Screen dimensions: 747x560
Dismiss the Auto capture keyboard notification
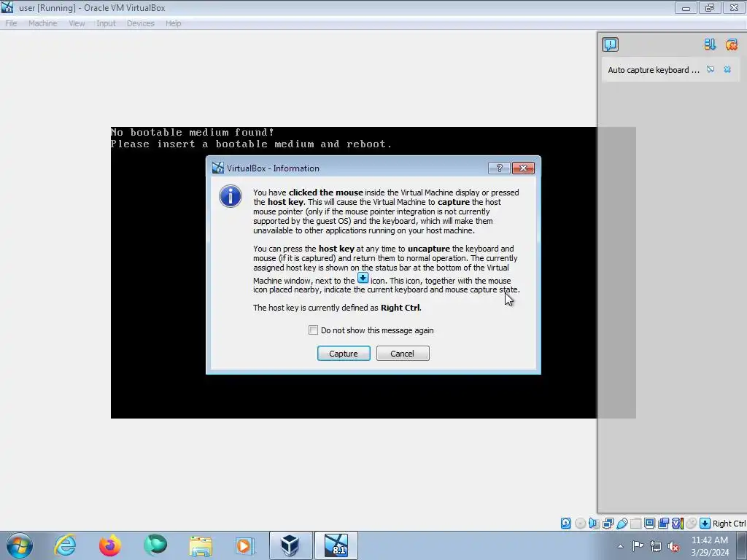click(x=727, y=69)
